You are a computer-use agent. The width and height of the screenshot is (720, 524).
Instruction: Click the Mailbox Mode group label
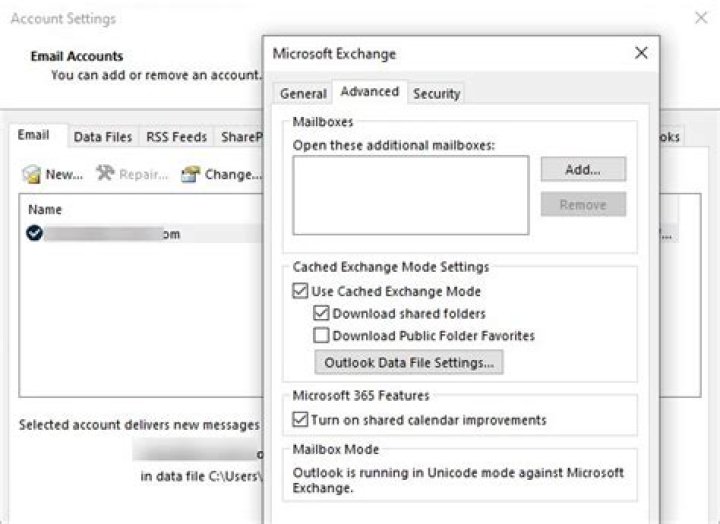336,449
